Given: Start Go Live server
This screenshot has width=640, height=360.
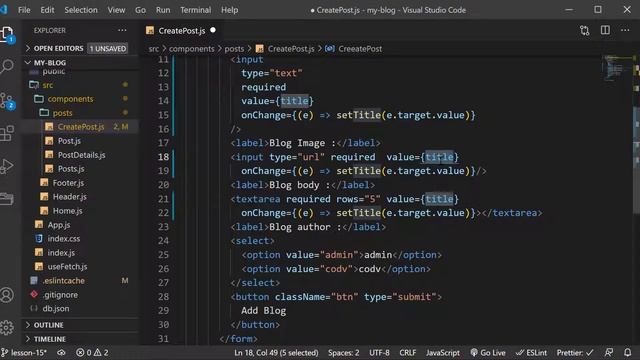Looking at the screenshot, I should tap(488, 352).
